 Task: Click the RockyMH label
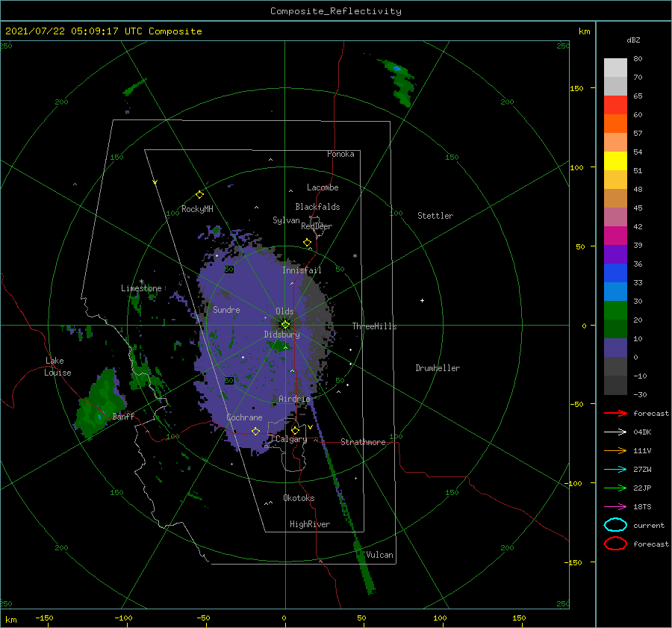[197, 209]
